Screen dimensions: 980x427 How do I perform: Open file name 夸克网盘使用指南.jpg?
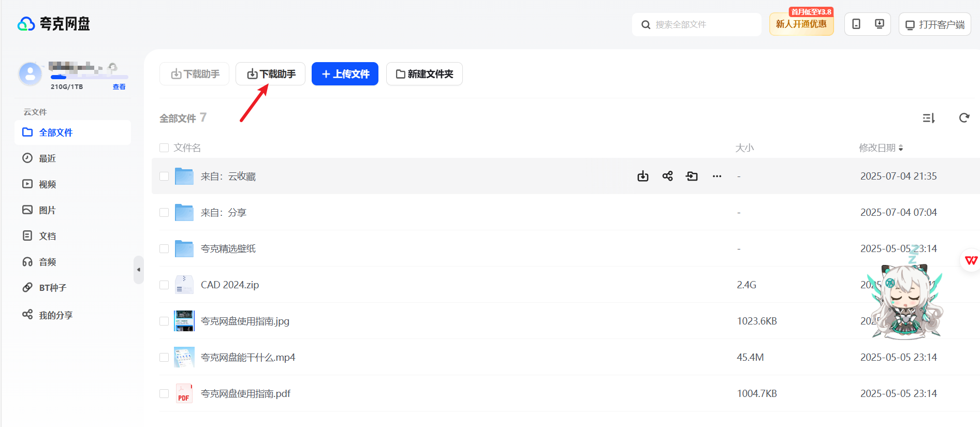(245, 321)
